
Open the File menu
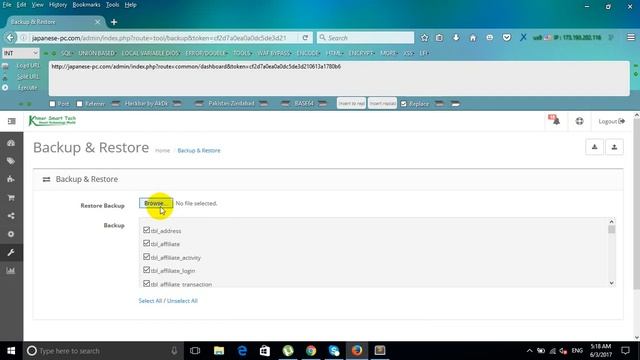click(x=7, y=5)
